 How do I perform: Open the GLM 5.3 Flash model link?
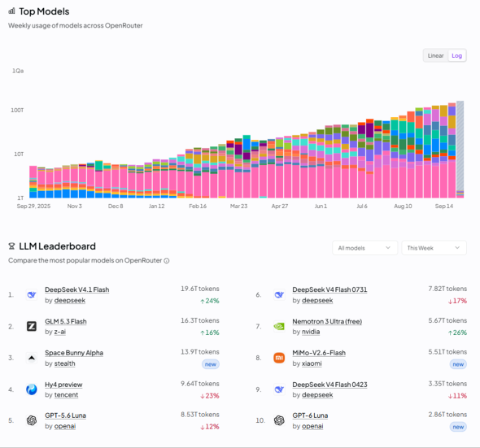(66, 321)
